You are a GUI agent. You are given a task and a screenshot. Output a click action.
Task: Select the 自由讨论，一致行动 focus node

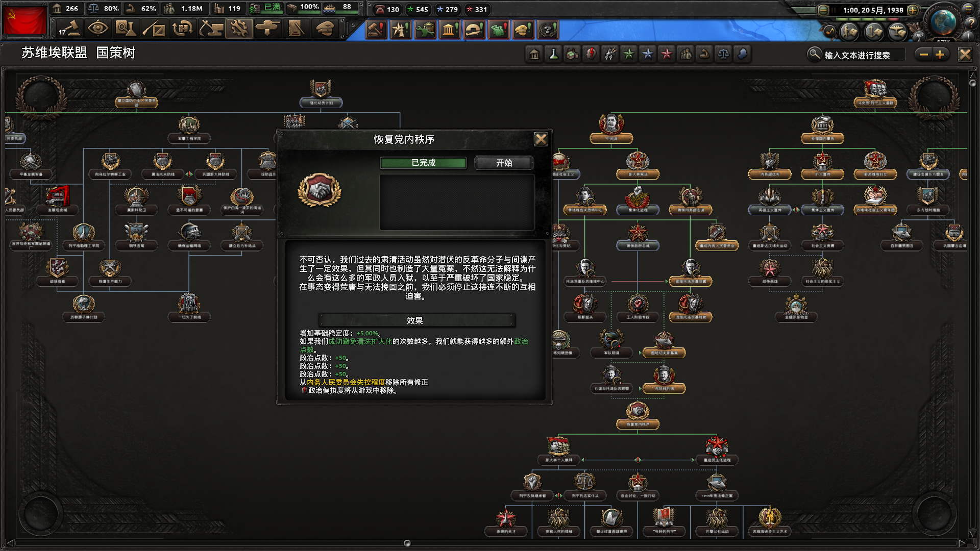click(x=638, y=487)
